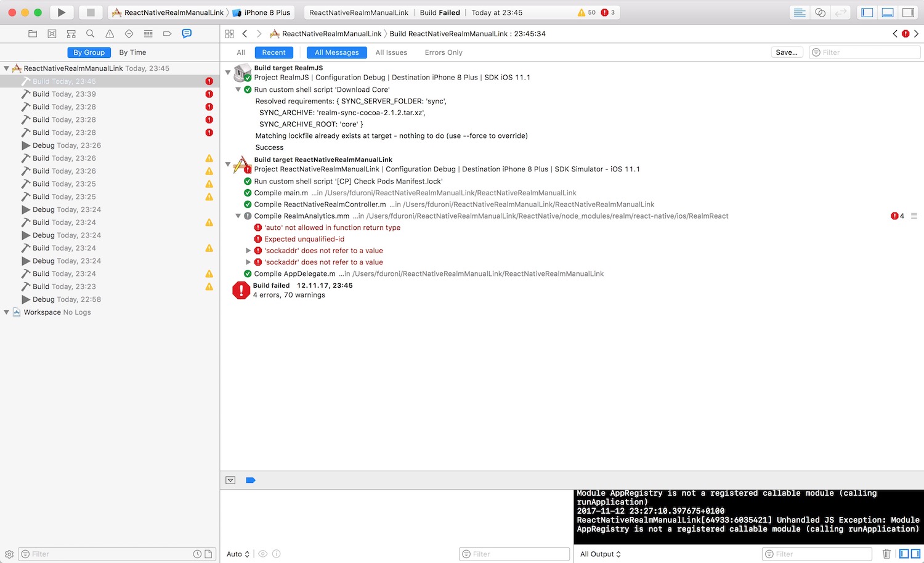Toggle Quick Look eye icon in variables view
924x563 pixels.
click(x=263, y=554)
